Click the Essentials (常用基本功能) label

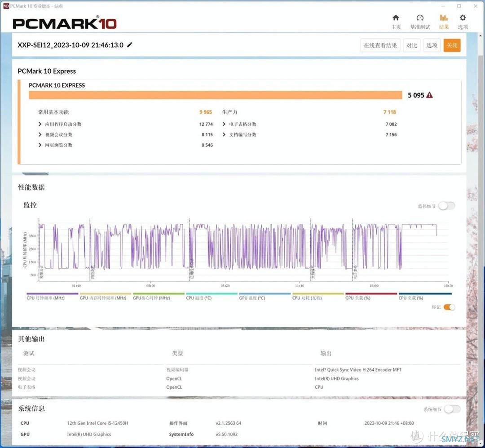[53, 112]
